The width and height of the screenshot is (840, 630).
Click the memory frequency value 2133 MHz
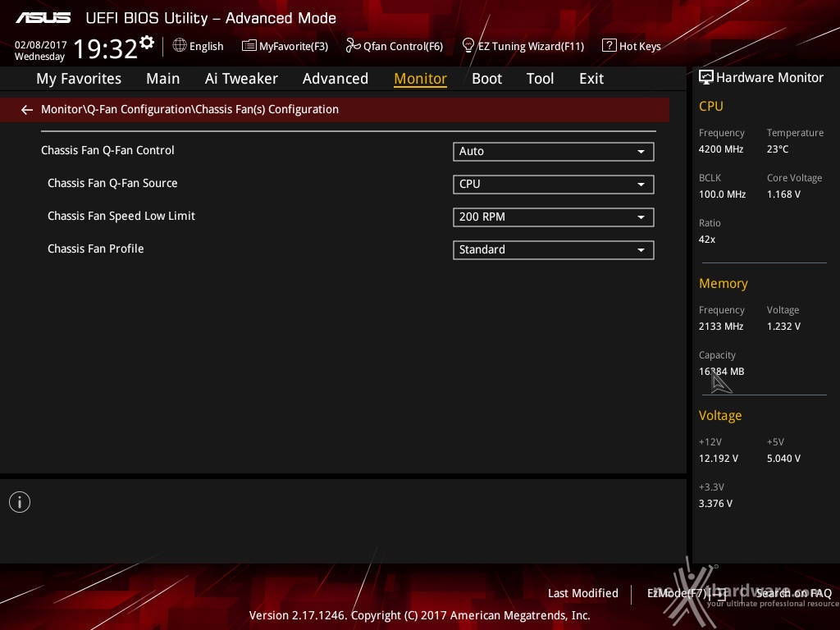pyautogui.click(x=721, y=326)
